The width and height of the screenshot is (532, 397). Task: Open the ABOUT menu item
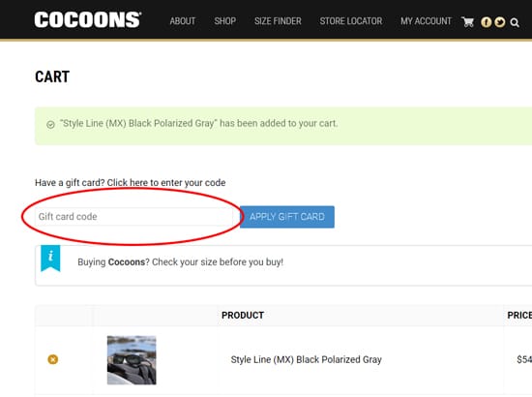click(x=183, y=21)
